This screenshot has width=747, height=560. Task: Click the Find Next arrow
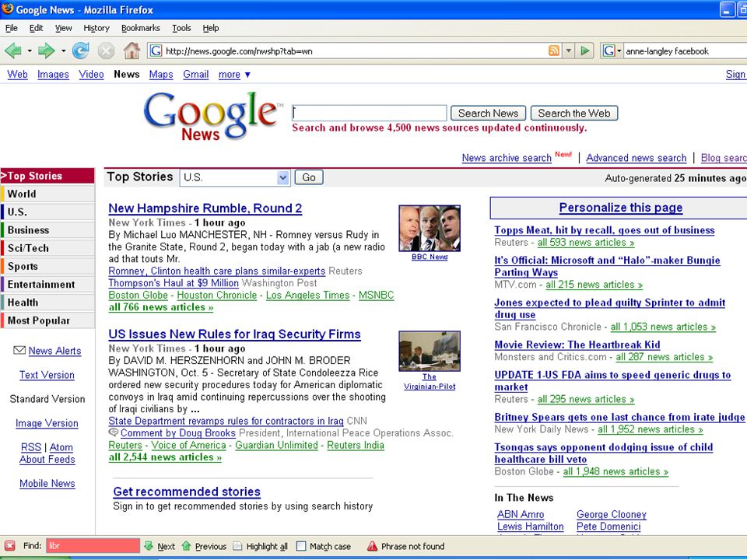[x=148, y=546]
